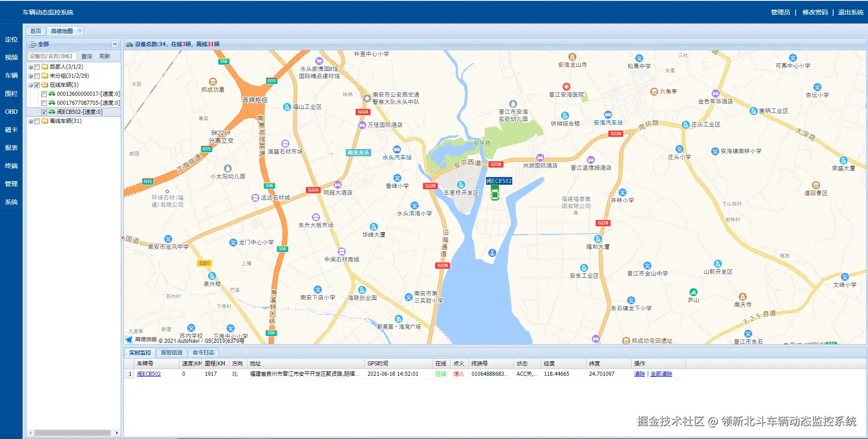Click the 郑成功墓 landmark marker on map
Image resolution: width=868 pixels, height=439 pixels.
tap(213, 82)
